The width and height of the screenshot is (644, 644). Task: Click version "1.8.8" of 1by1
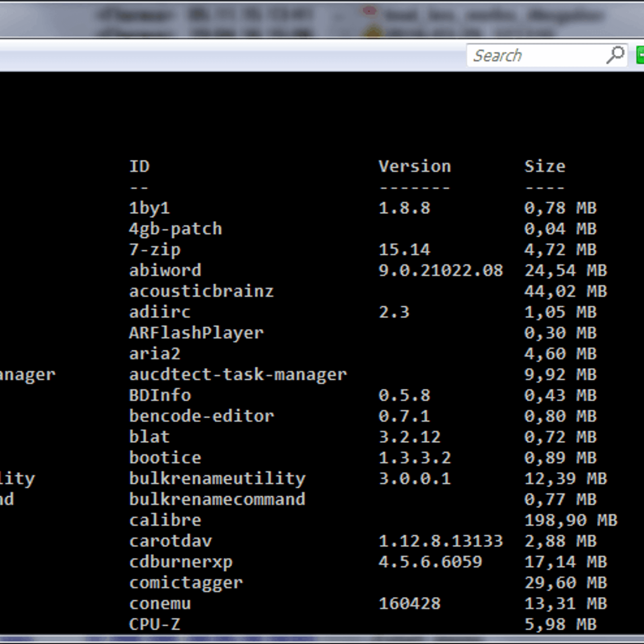tap(405, 208)
